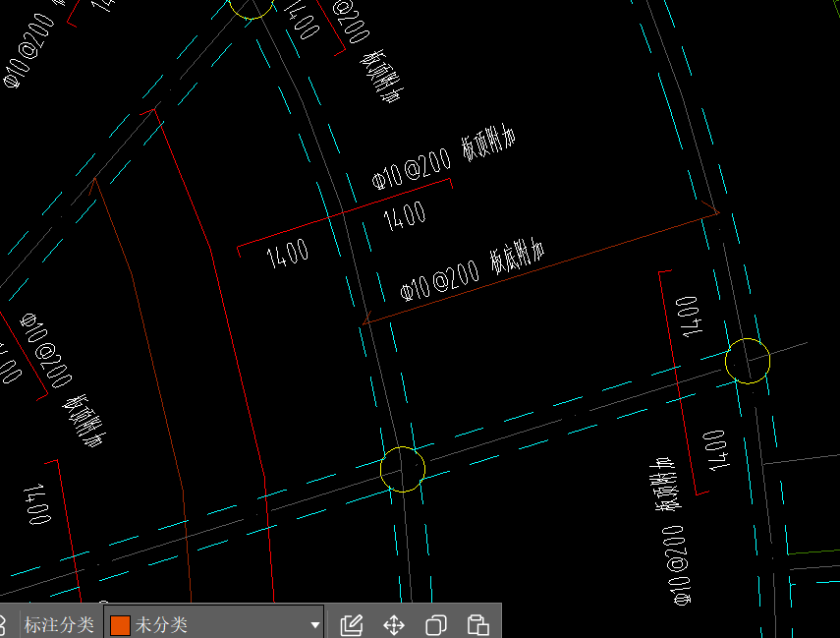This screenshot has width=840, height=638.
Task: Click the edit annotation pencil icon
Action: pos(352,625)
